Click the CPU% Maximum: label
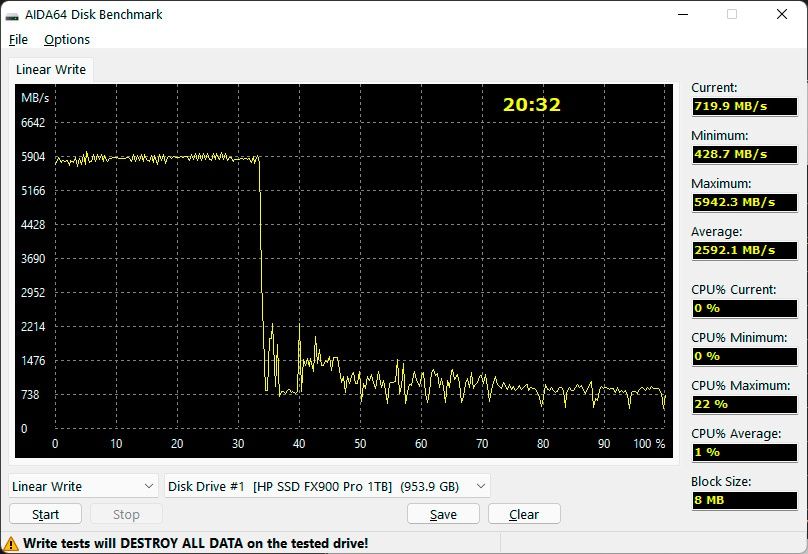Image resolution: width=808 pixels, height=554 pixels. [x=740, y=385]
